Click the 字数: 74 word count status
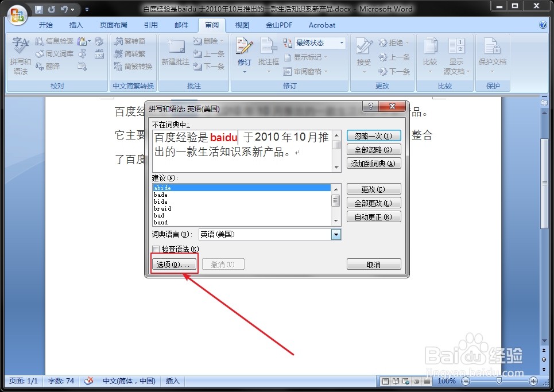The height and width of the screenshot is (392, 554). [x=61, y=381]
